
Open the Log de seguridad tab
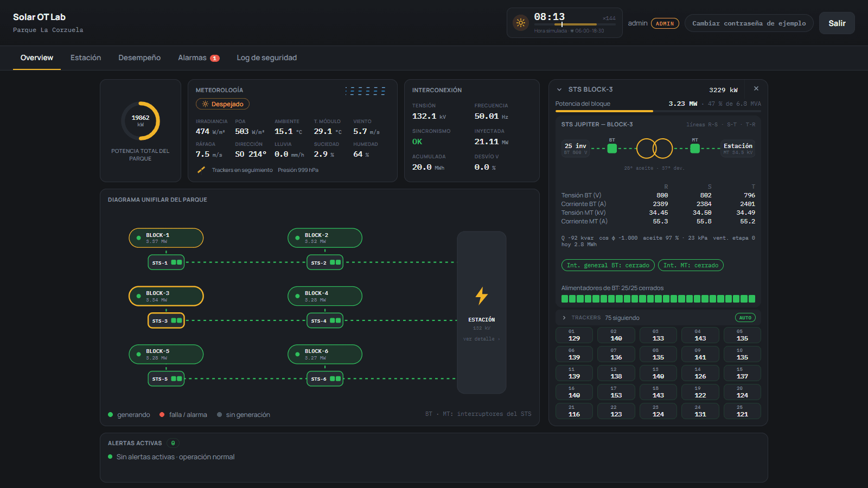coord(267,58)
